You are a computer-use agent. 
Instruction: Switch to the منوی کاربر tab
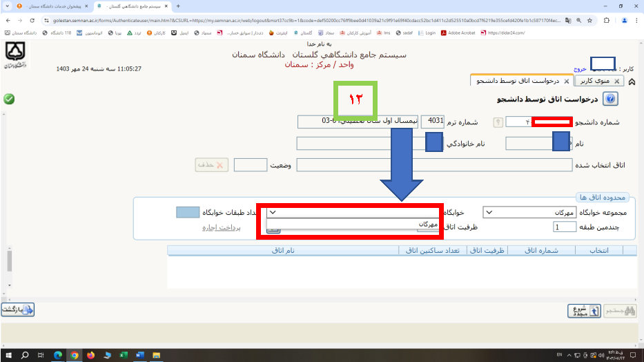pos(594,81)
